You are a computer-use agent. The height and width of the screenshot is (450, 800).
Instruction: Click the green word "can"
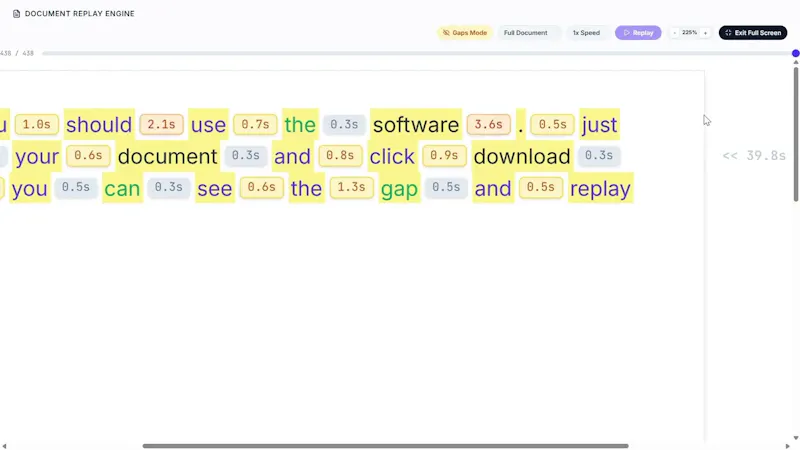[x=122, y=188]
